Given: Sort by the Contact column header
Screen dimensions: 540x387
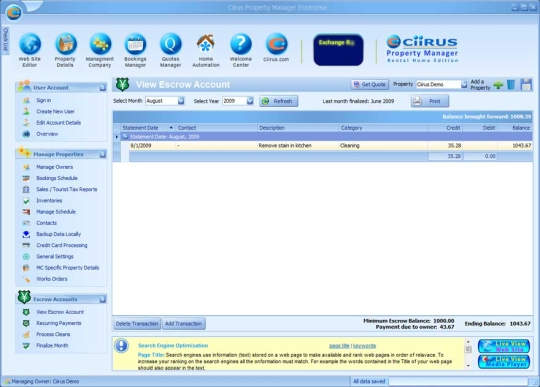Looking at the screenshot, I should coord(216,128).
